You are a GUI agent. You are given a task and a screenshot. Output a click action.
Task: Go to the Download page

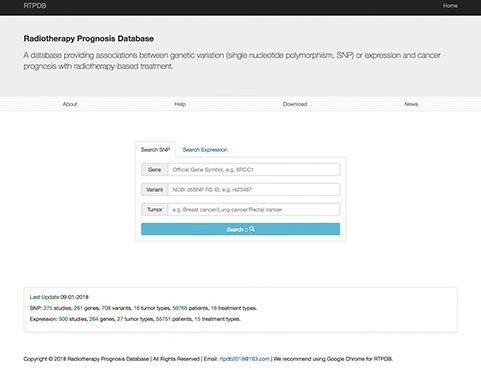click(295, 104)
